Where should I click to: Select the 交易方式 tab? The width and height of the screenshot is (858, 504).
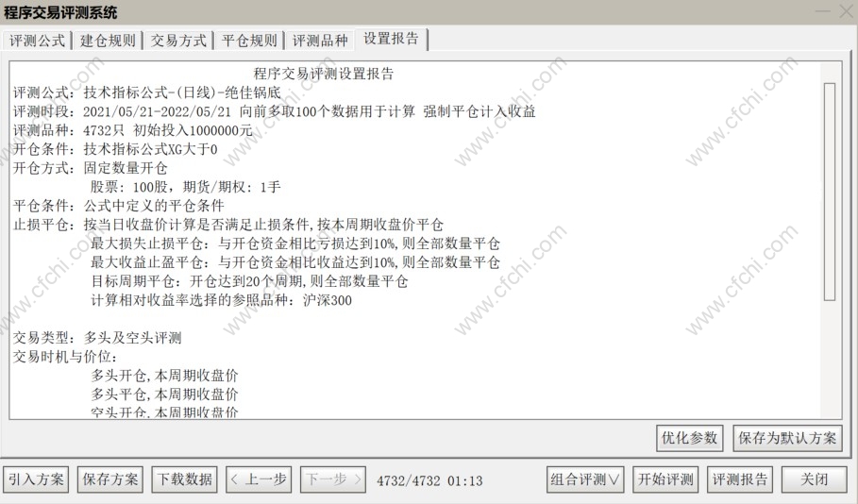point(178,41)
